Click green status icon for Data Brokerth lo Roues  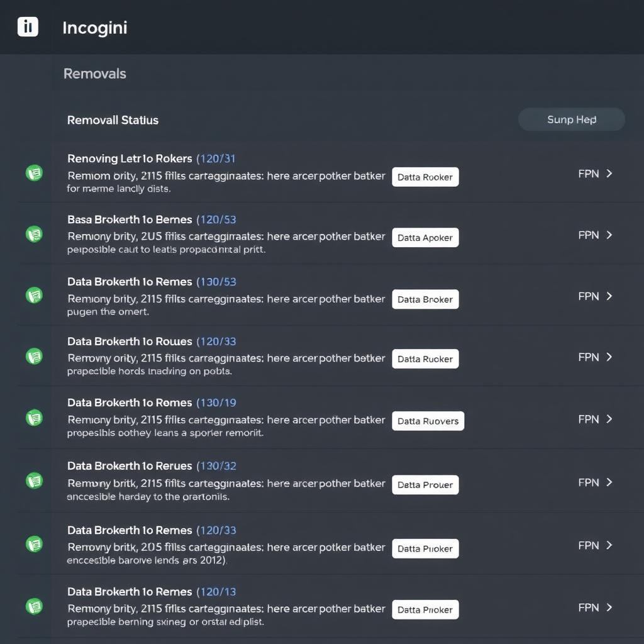34,356
